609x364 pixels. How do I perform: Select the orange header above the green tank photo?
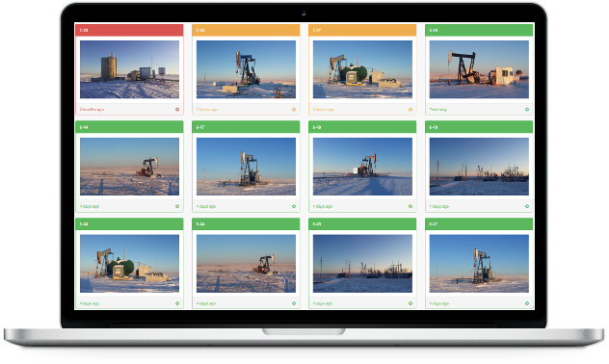click(x=362, y=30)
